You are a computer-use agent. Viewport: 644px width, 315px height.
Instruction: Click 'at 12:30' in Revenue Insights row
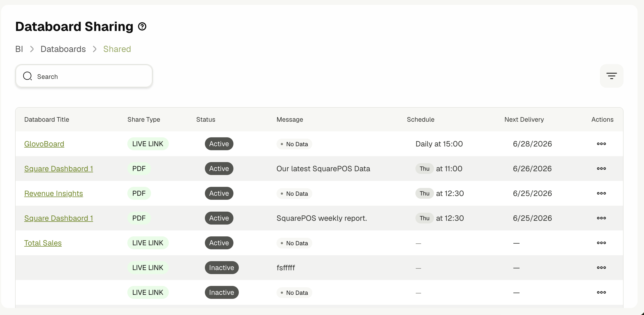click(x=450, y=193)
